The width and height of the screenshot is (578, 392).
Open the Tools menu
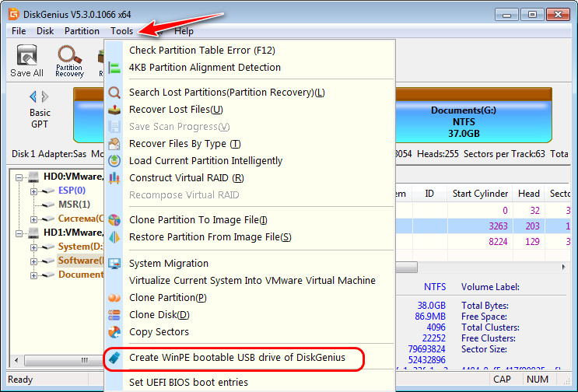click(121, 31)
